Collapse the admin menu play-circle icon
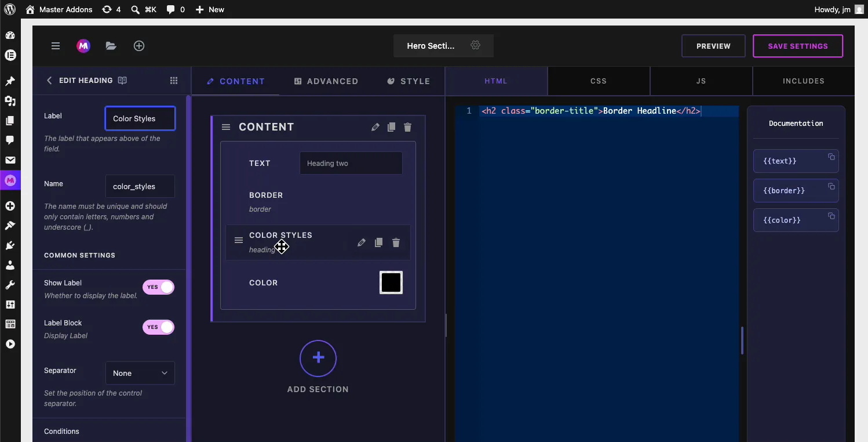The width and height of the screenshot is (868, 442). coord(10,344)
